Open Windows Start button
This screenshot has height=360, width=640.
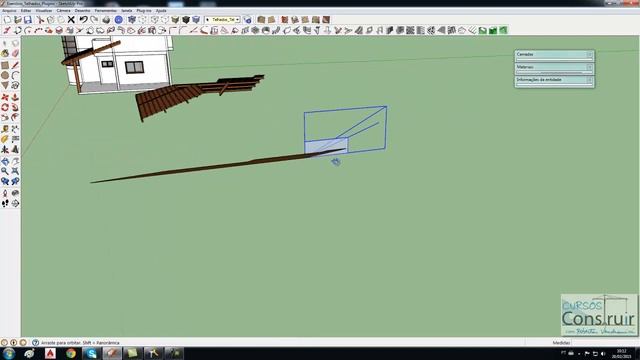(9, 353)
